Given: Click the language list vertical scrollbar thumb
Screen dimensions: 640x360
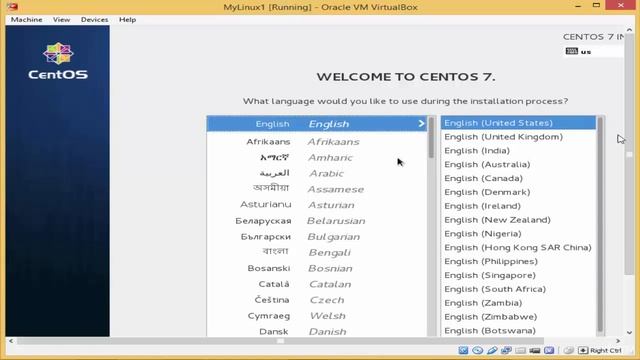Looking at the screenshot, I should point(431,138).
